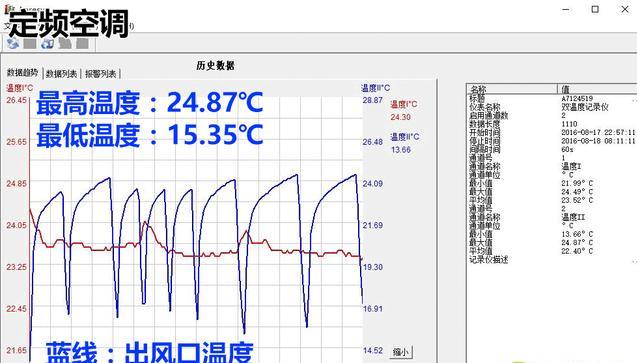Select the 记录仪描述 row
The width and height of the screenshot is (637, 363).
[552, 260]
